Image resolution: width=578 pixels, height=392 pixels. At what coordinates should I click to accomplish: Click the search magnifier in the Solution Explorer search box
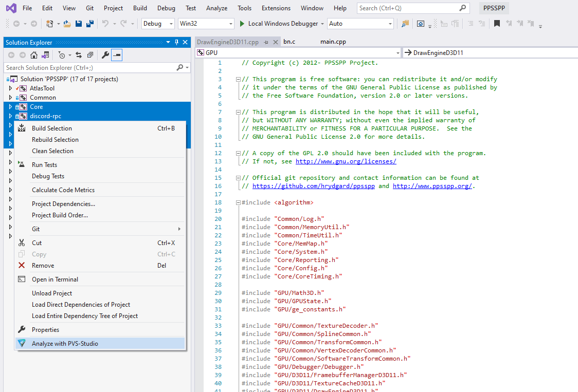point(179,67)
